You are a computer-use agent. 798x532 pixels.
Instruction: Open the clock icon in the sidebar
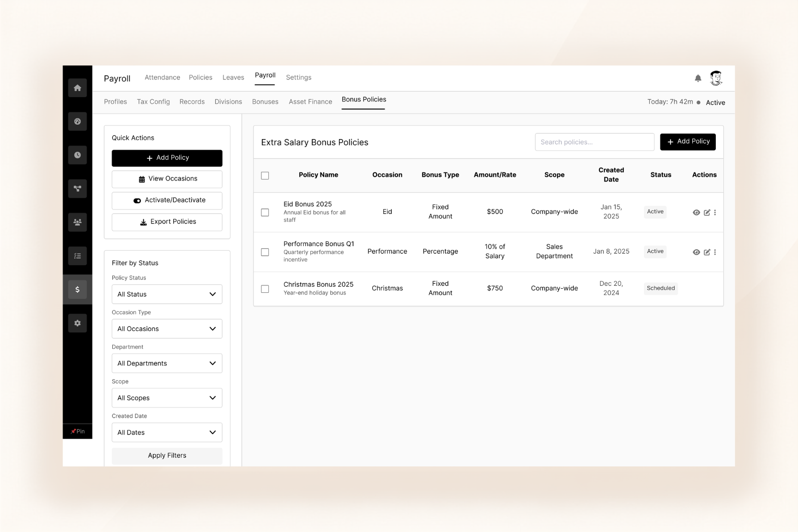[x=78, y=155]
